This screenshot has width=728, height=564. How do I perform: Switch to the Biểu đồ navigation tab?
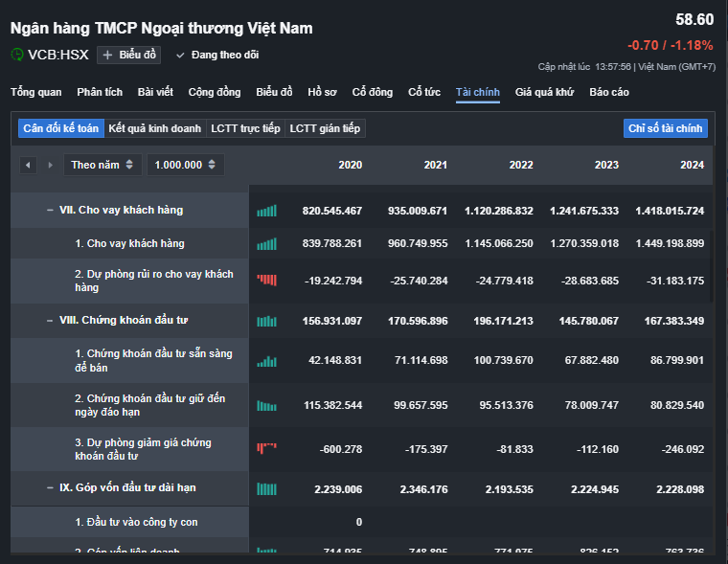(x=274, y=92)
